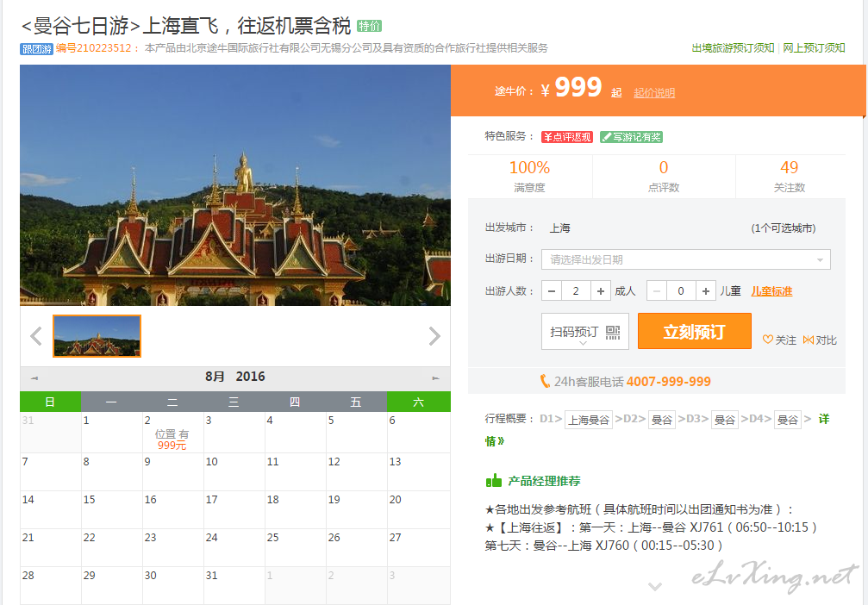The width and height of the screenshot is (868, 605).
Task: Click the (1个可选城市) text
Action: [x=784, y=228]
